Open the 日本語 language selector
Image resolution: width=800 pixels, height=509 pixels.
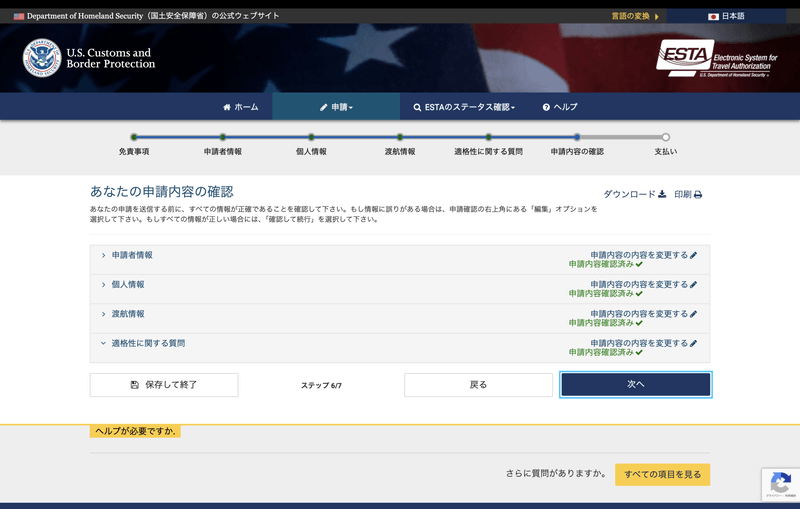pos(726,16)
